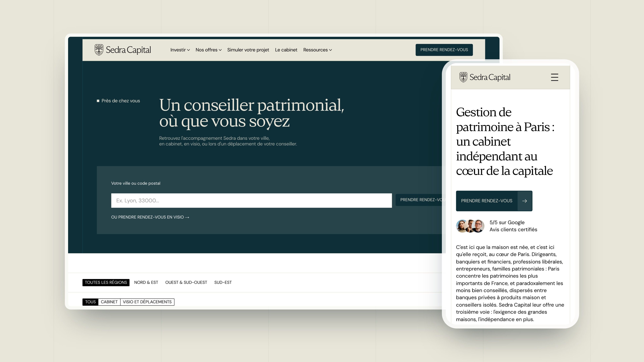Screen dimensions: 644x362
Task: Select Sud-Est region filter
Action: (x=223, y=282)
